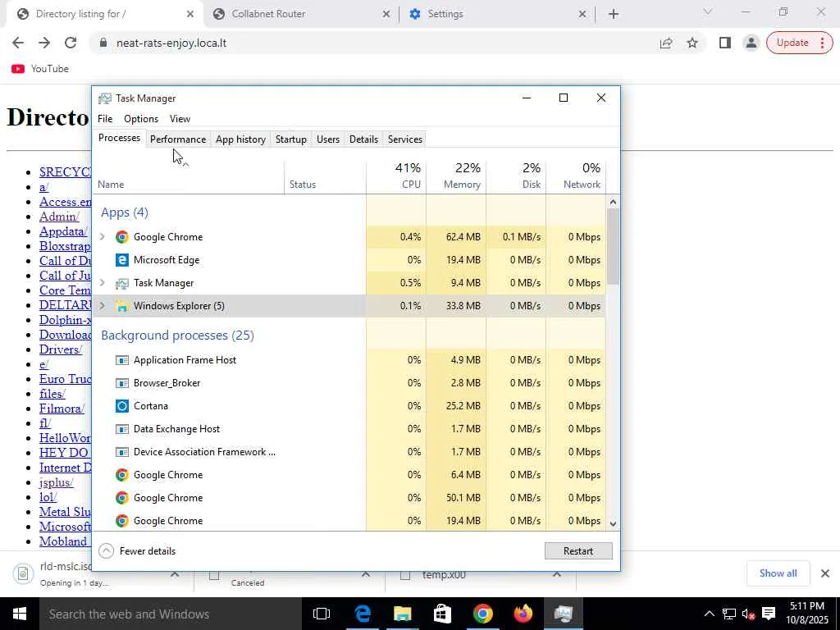Open the Drivers/ directory link
The image size is (840, 630).
pos(61,349)
